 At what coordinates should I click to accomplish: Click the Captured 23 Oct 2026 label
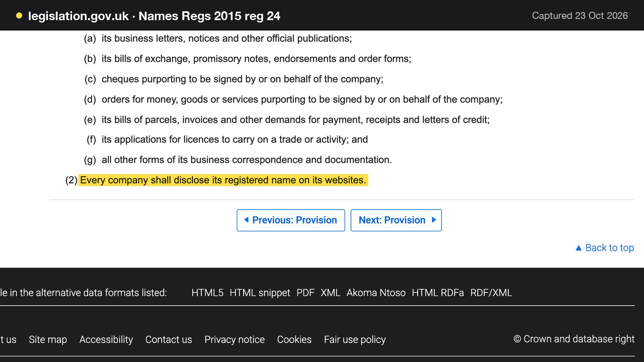pos(580,16)
